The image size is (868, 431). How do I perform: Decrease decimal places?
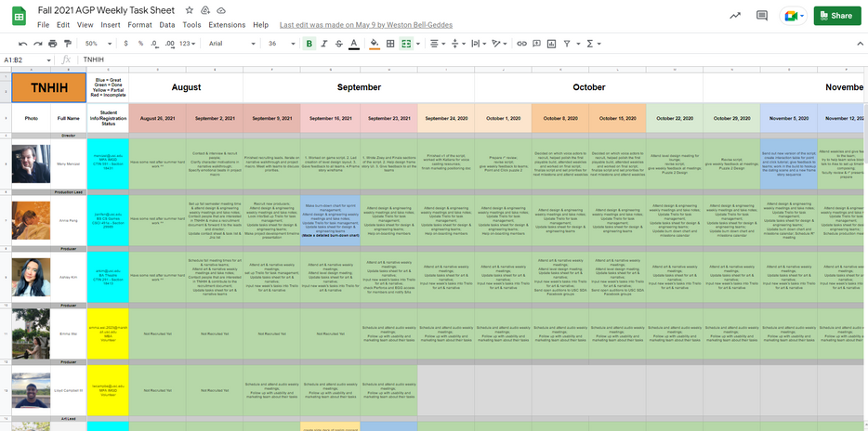pos(154,44)
